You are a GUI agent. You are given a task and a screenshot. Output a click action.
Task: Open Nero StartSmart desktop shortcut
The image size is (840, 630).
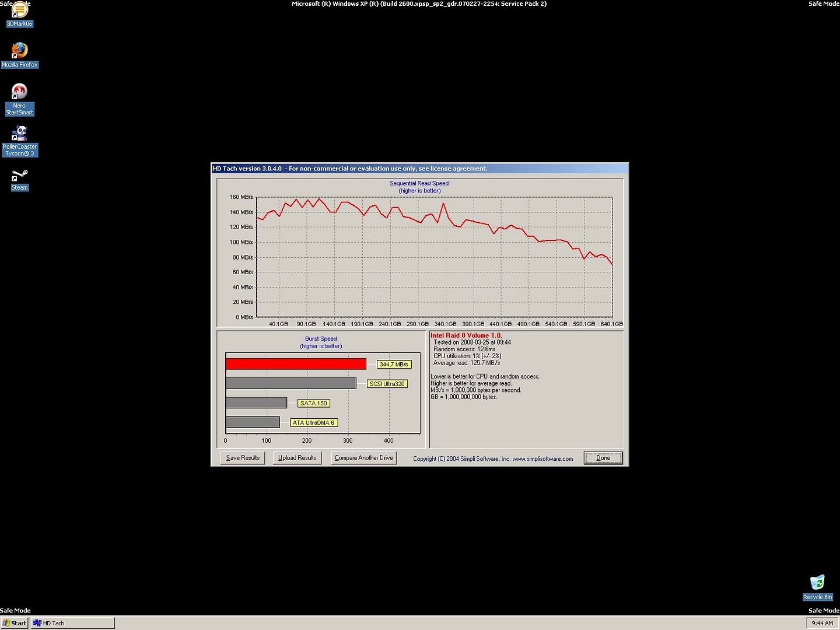(19, 99)
